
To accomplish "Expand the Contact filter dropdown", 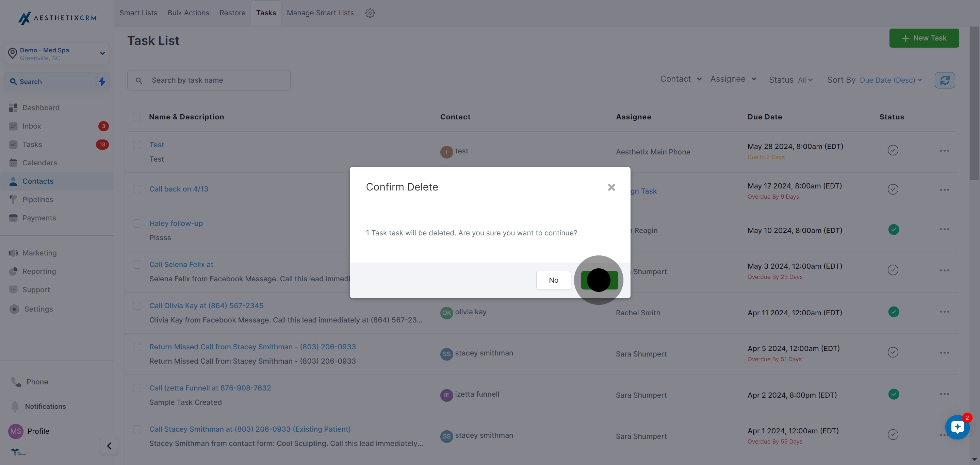I will (681, 79).
